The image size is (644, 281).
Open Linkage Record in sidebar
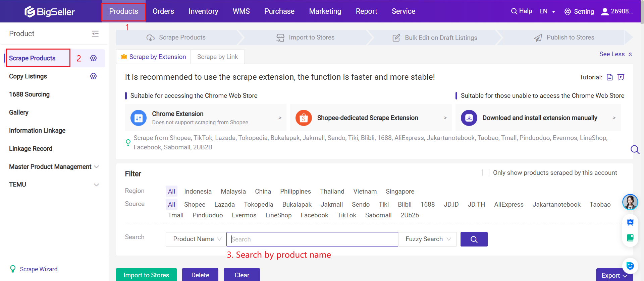31,149
